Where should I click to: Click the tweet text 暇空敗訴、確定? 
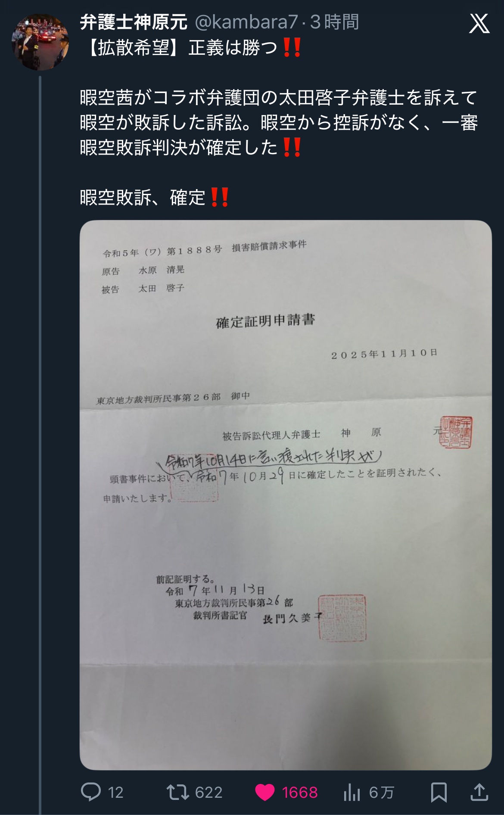pos(143,198)
